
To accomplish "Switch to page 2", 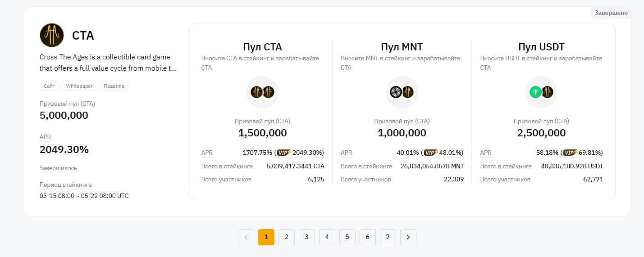I will [287, 237].
